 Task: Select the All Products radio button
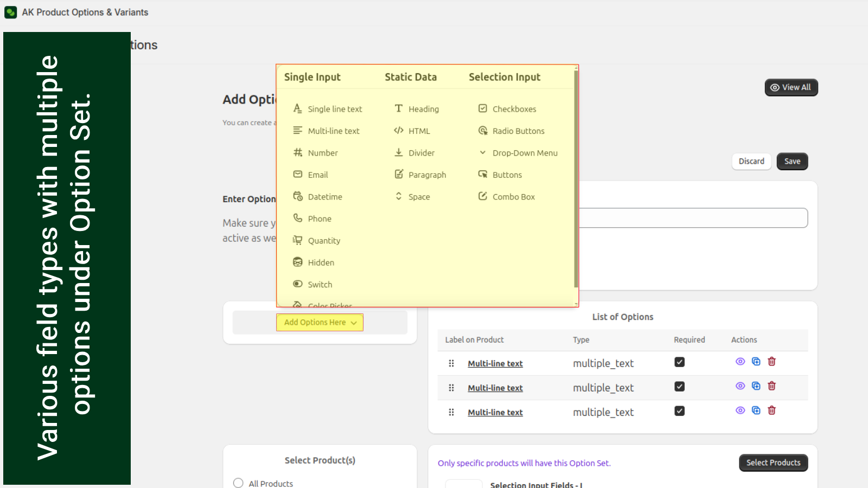[238, 483]
